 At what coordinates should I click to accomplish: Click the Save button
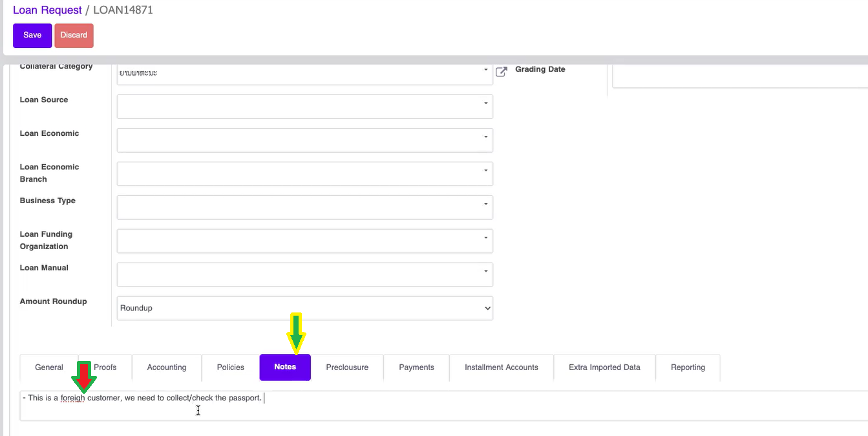pos(32,36)
